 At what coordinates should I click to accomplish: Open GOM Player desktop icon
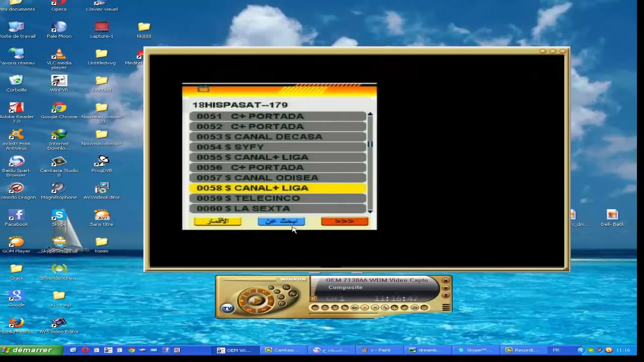pyautogui.click(x=16, y=245)
